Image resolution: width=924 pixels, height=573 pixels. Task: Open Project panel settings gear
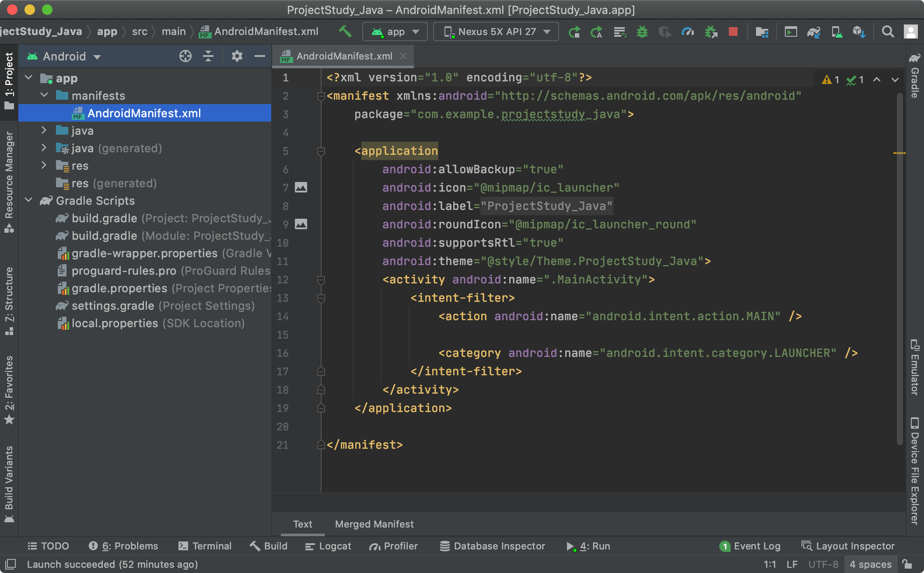237,56
